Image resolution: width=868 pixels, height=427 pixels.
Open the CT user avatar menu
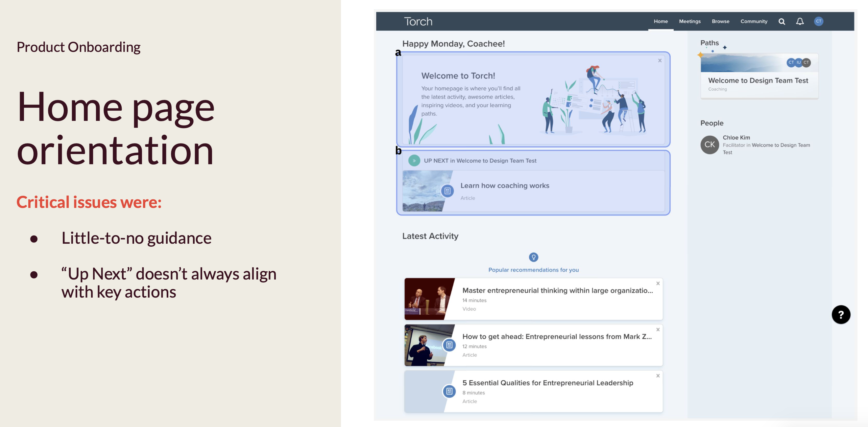click(x=818, y=21)
